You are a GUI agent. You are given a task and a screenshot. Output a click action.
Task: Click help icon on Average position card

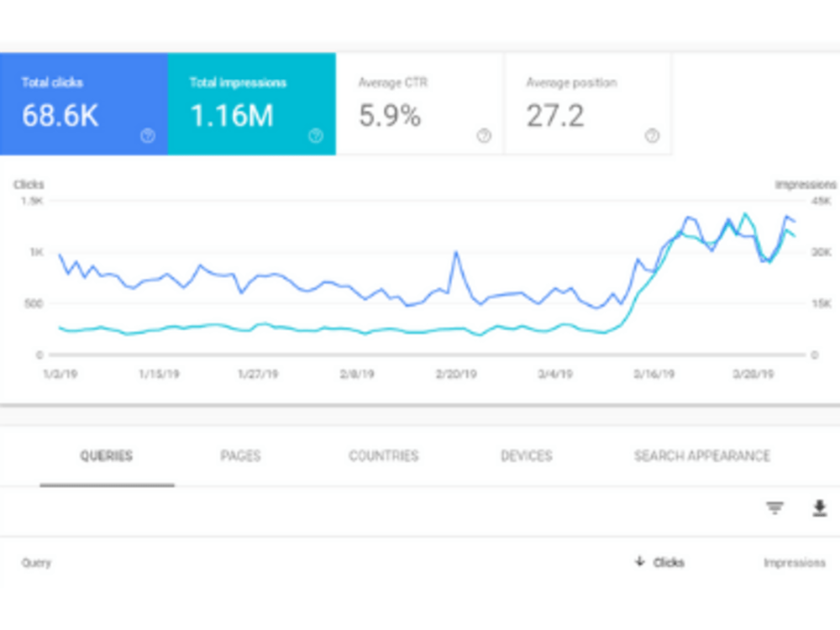click(x=652, y=136)
